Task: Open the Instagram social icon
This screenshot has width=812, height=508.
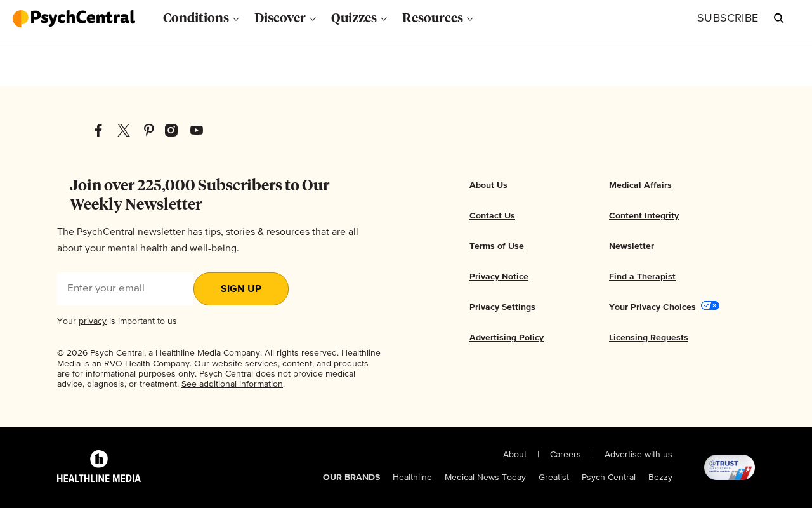Action: coord(171,130)
